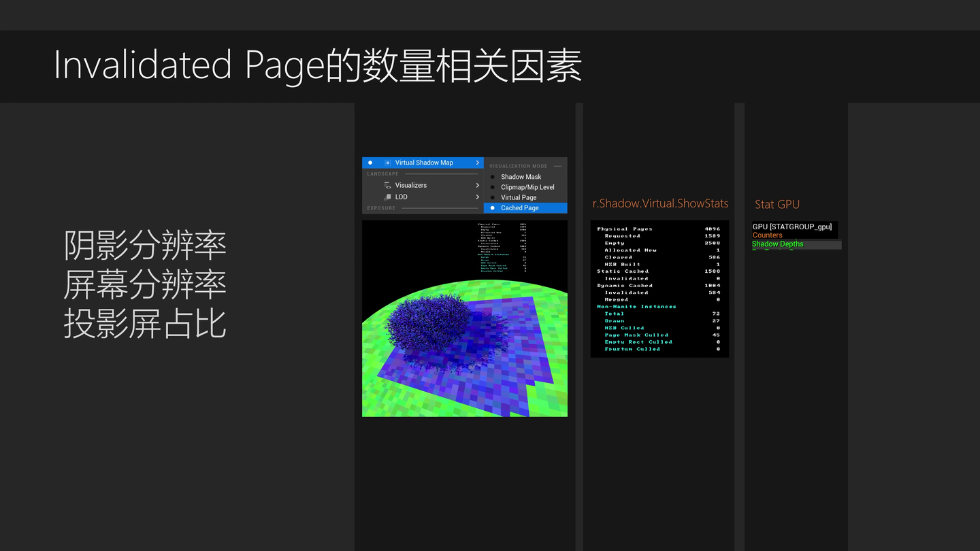Image resolution: width=980 pixels, height=551 pixels.
Task: Select the Visualizers icon under Landscape
Action: [x=387, y=185]
